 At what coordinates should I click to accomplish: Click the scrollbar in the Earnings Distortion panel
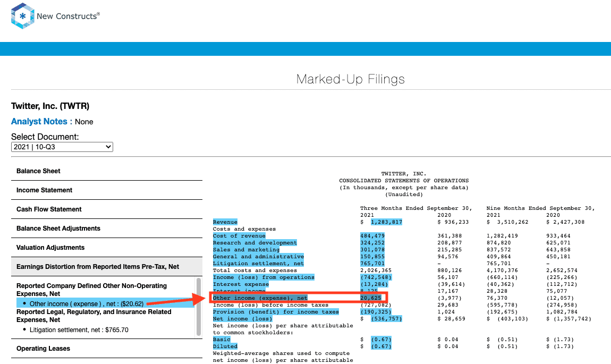tap(199, 307)
